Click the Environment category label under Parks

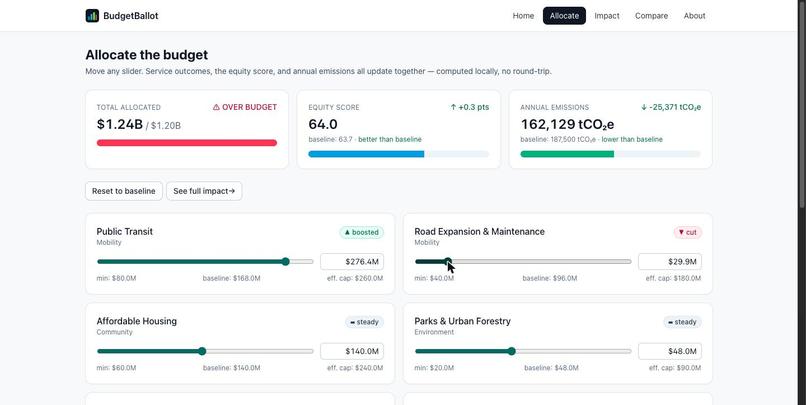pyautogui.click(x=434, y=333)
